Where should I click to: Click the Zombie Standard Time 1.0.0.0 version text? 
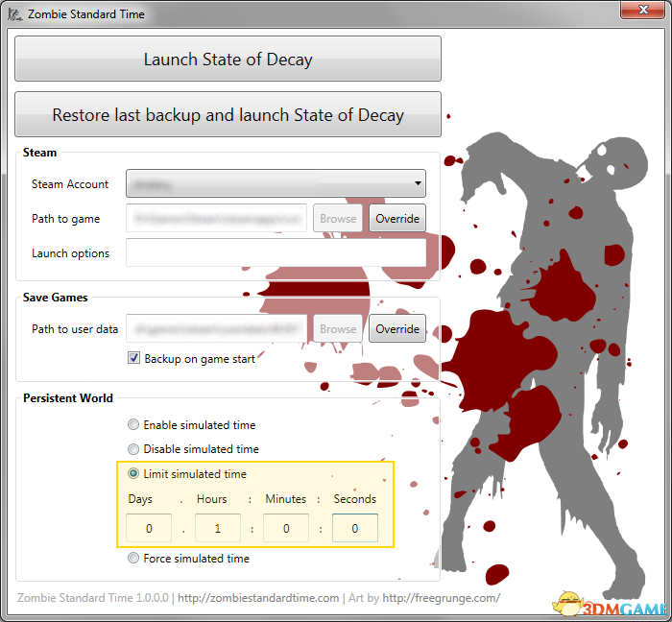tap(92, 598)
